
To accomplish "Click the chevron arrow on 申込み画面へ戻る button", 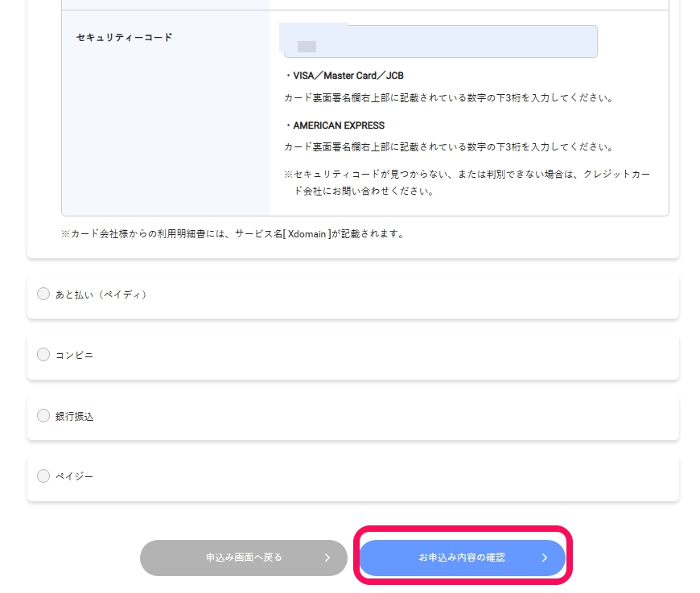I will pyautogui.click(x=327, y=557).
